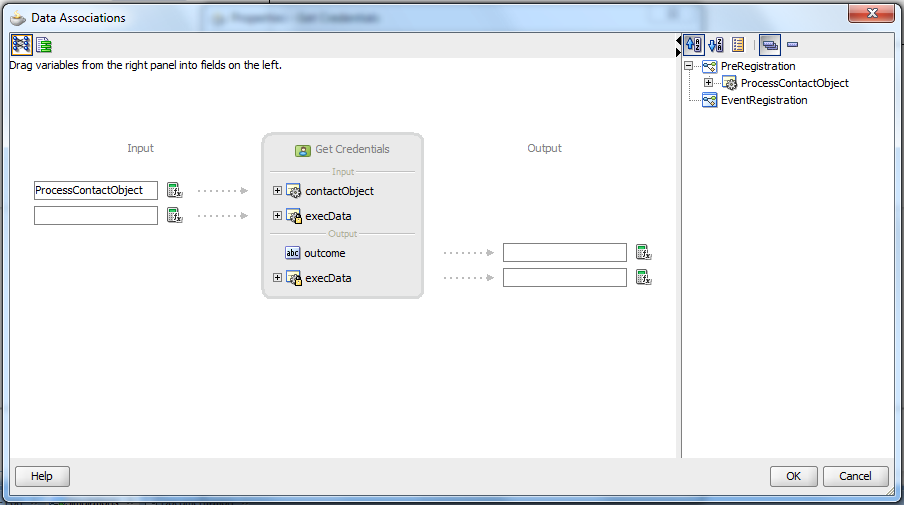
Task: Sort variables descending Z to A
Action: [715, 44]
